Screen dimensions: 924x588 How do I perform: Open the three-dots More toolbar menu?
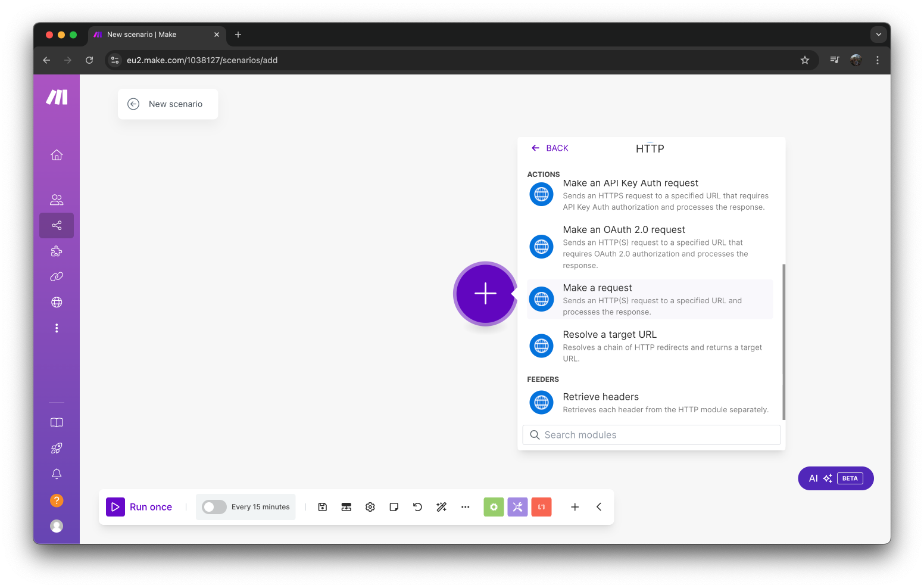466,507
